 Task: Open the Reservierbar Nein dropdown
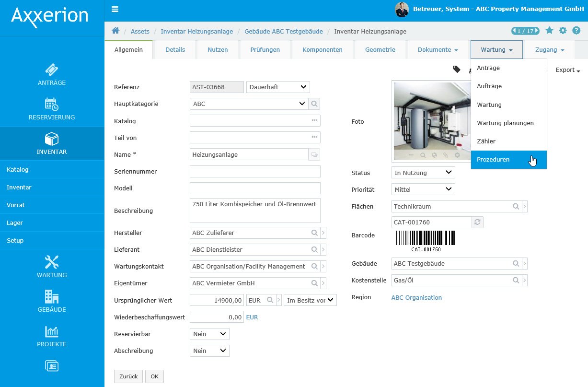210,334
